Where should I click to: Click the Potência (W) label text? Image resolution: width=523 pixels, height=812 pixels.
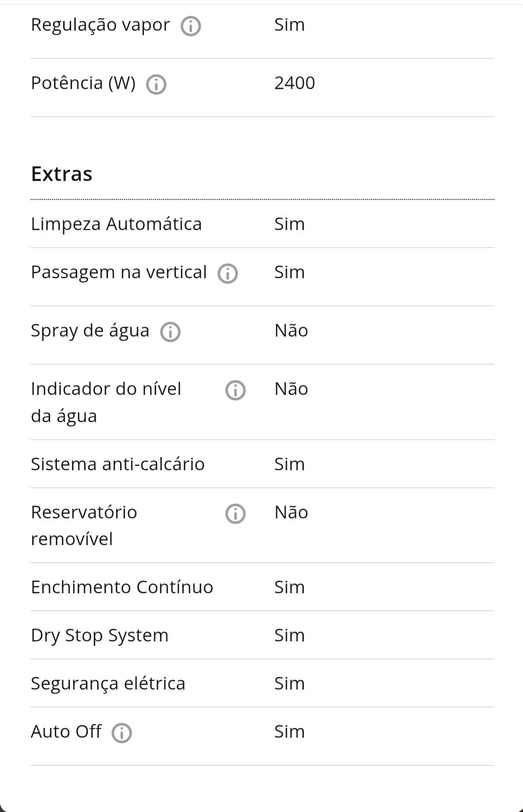83,83
